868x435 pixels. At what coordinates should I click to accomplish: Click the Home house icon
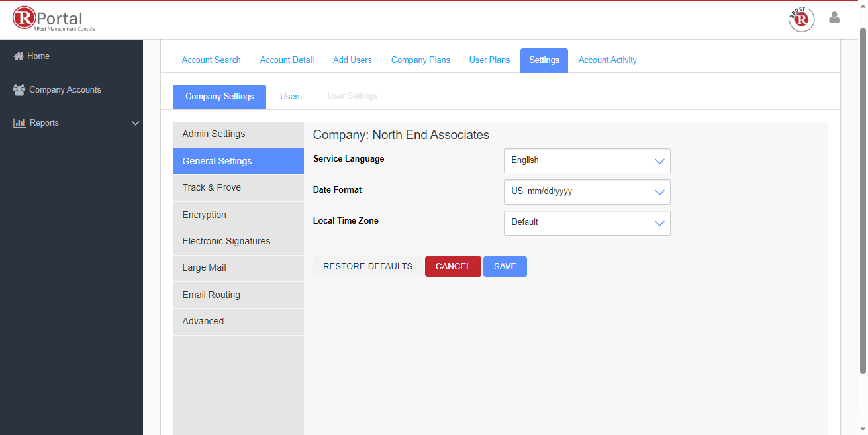(19, 56)
